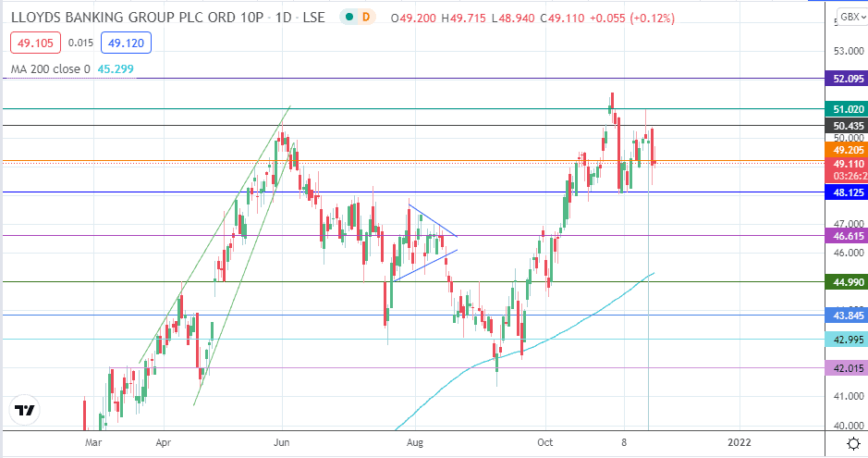The width and height of the screenshot is (868, 458).
Task: Click the Aug date on time axis
Action: 415,442
